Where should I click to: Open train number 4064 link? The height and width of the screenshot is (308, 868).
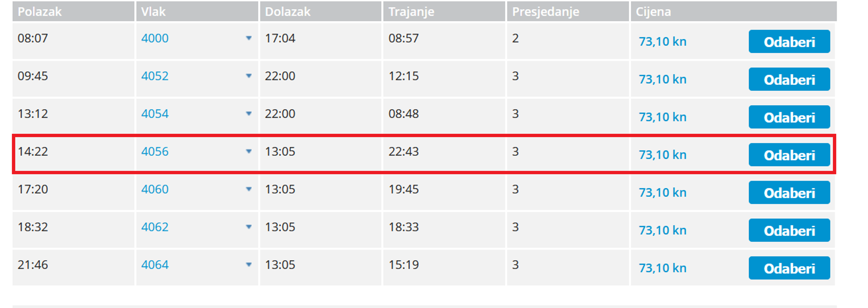[x=155, y=265]
